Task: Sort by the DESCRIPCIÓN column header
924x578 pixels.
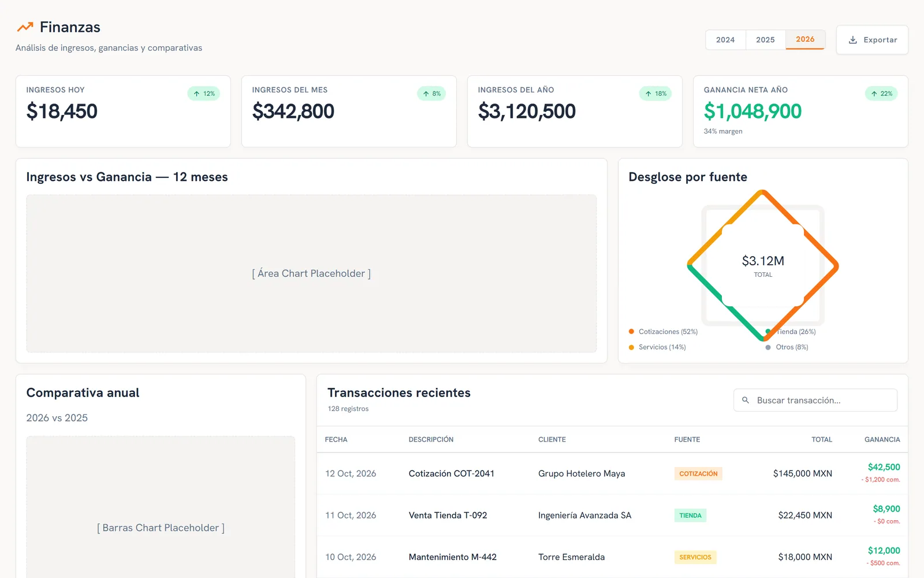Action: [431, 440]
